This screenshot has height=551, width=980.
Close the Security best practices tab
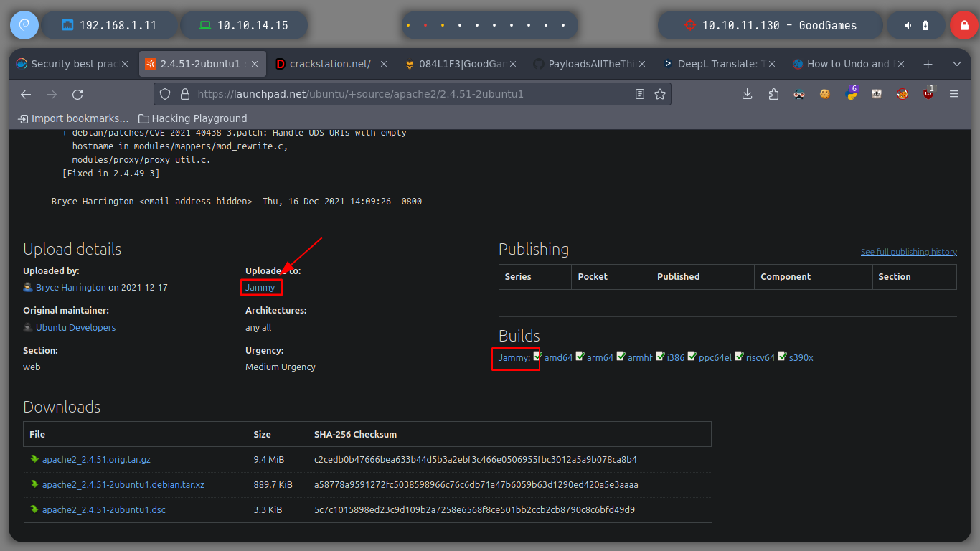pyautogui.click(x=125, y=64)
